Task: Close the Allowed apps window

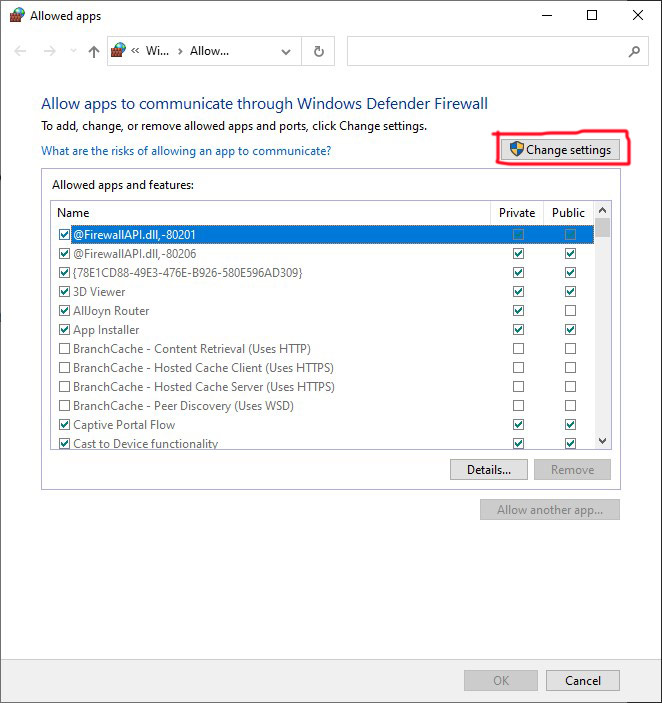Action: [x=638, y=15]
